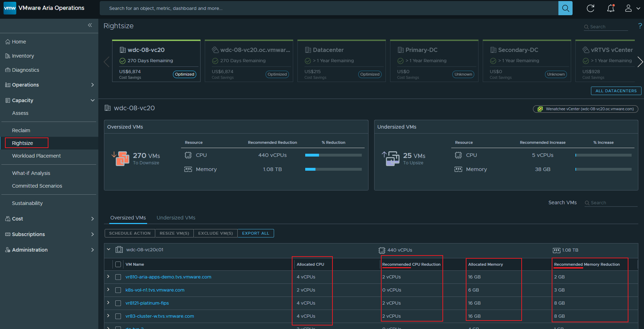Expand the Operations menu chevron
644x329 pixels.
pyautogui.click(x=92, y=85)
